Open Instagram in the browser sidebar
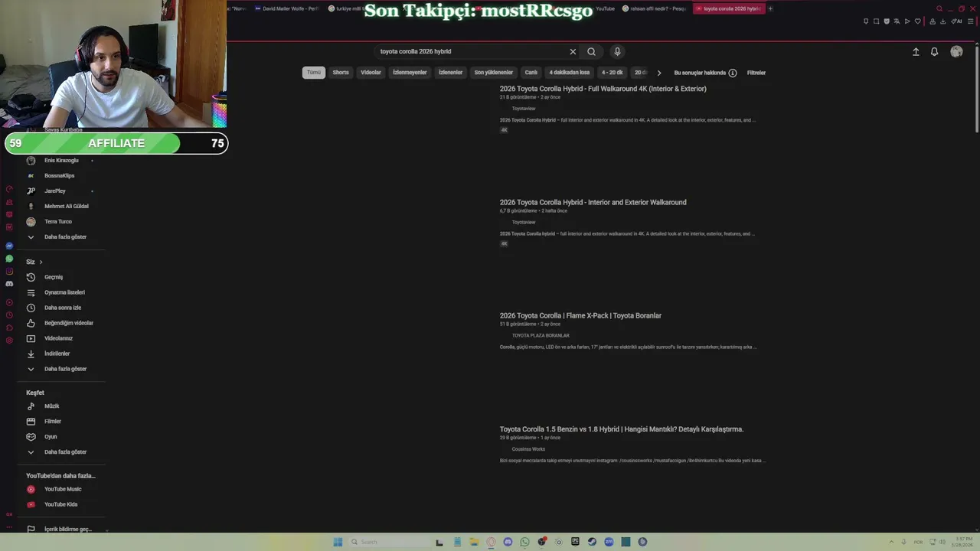This screenshot has width=980, height=551. pyautogui.click(x=9, y=271)
